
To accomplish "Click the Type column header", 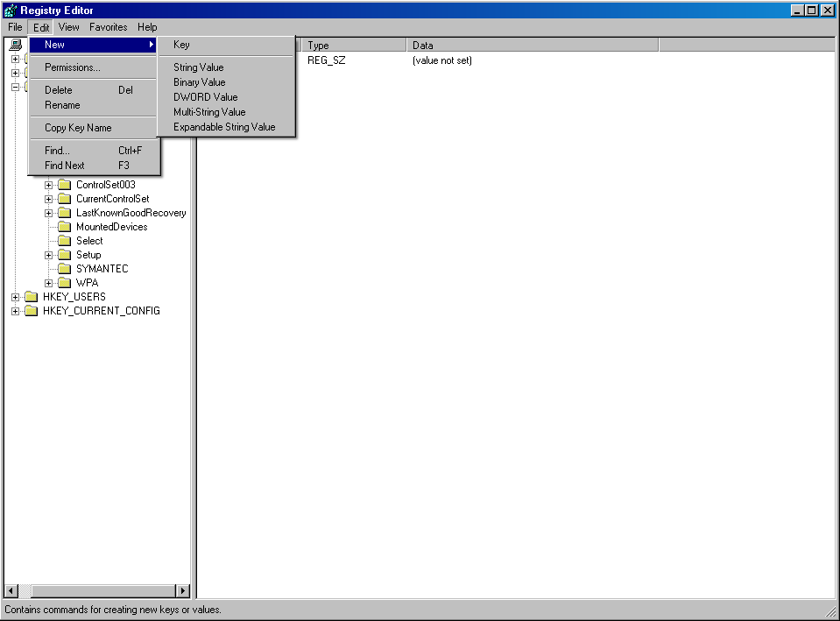I will tap(354, 45).
